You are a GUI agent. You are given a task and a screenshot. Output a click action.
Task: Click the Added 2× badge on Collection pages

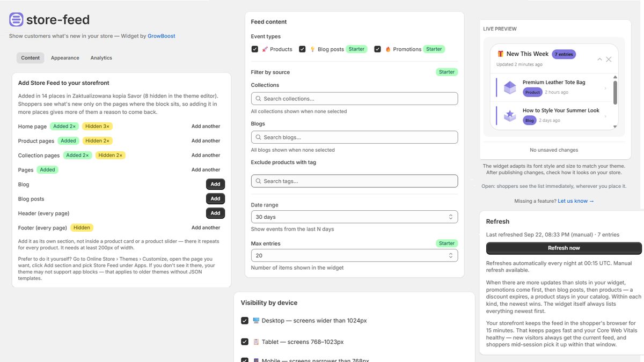pyautogui.click(x=77, y=156)
